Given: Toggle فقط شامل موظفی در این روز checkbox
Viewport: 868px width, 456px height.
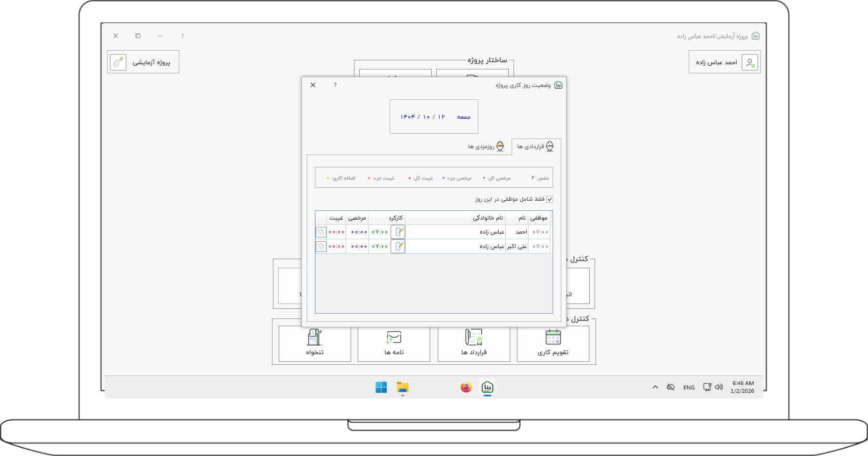Looking at the screenshot, I should pyautogui.click(x=550, y=199).
